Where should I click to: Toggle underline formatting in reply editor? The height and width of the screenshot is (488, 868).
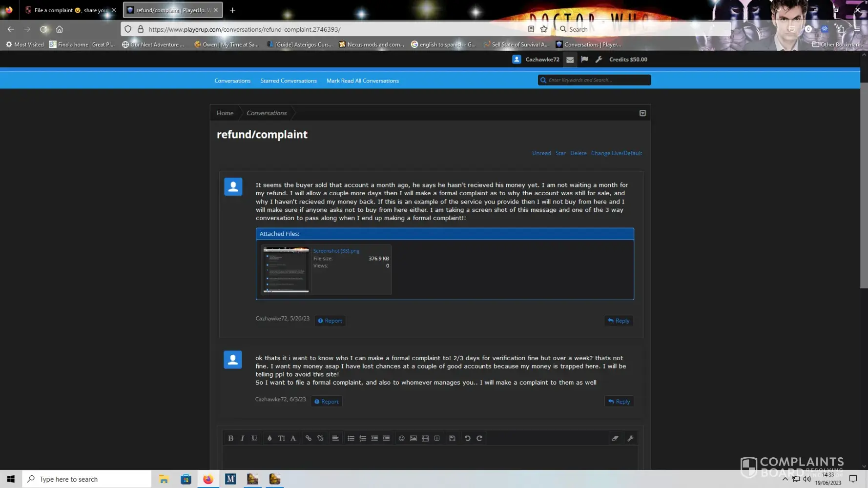tap(254, 438)
